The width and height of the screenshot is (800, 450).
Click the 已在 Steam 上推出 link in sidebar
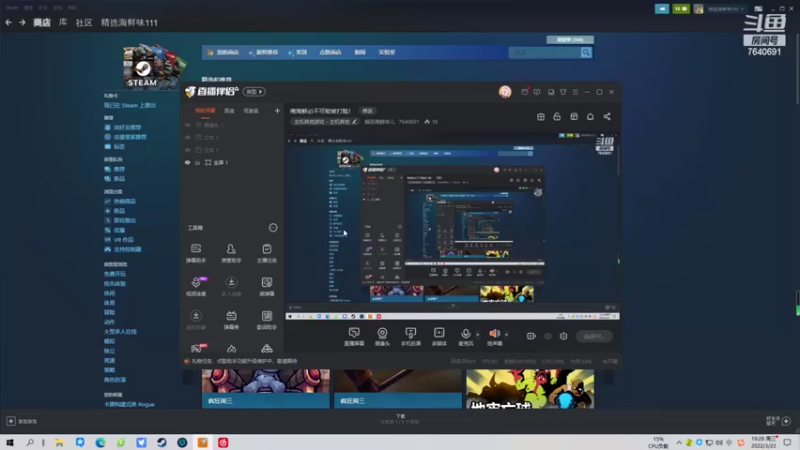point(130,105)
